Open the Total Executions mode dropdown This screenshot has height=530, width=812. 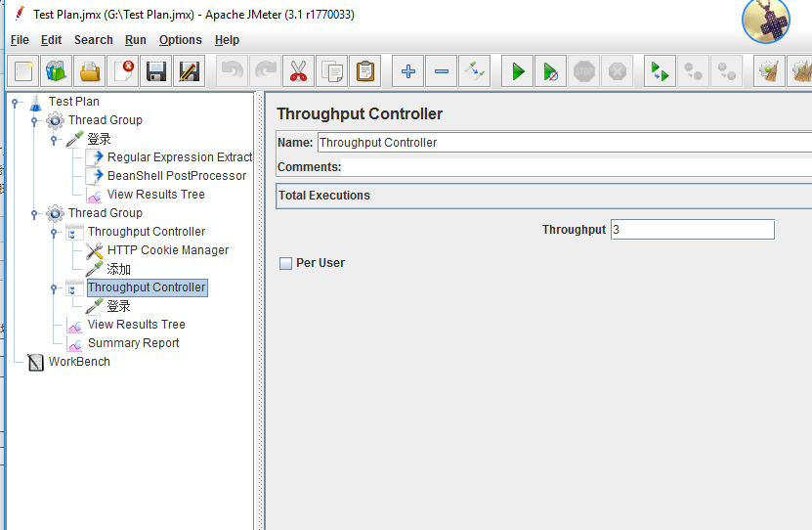click(543, 196)
